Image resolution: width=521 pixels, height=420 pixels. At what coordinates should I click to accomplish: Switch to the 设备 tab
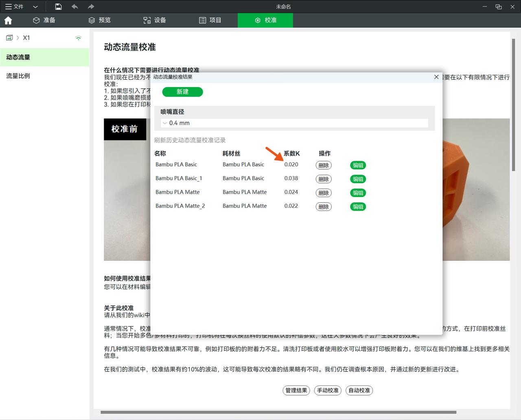(155, 20)
